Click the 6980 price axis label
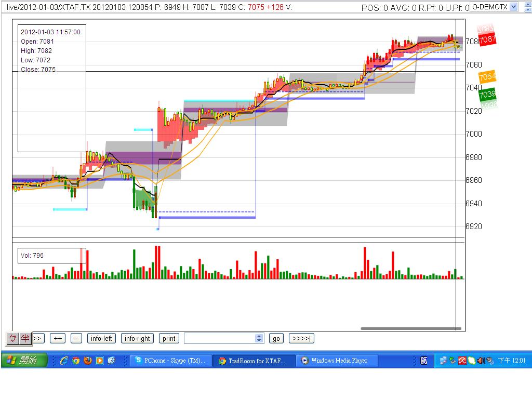 (474, 157)
